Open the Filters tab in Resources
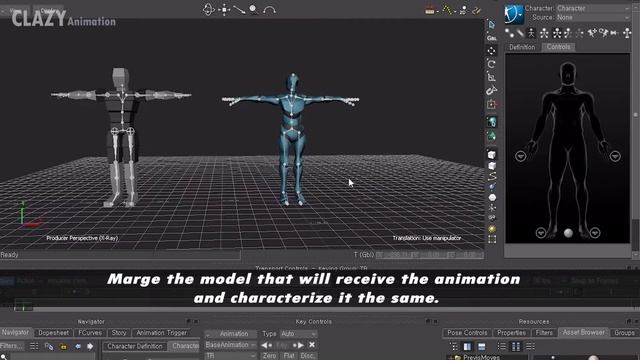This screenshot has width=640, height=360. pyautogui.click(x=544, y=333)
